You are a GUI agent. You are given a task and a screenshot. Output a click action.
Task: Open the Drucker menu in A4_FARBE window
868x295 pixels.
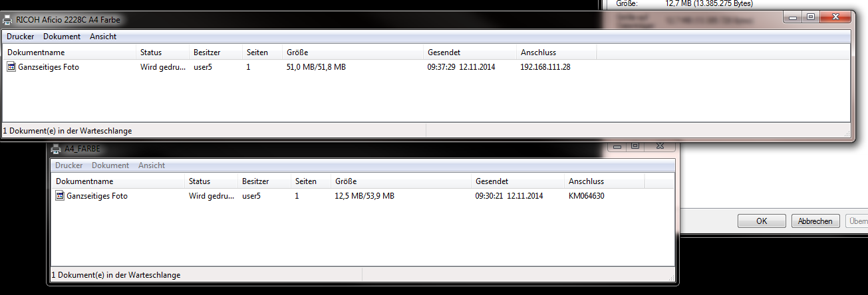click(69, 165)
